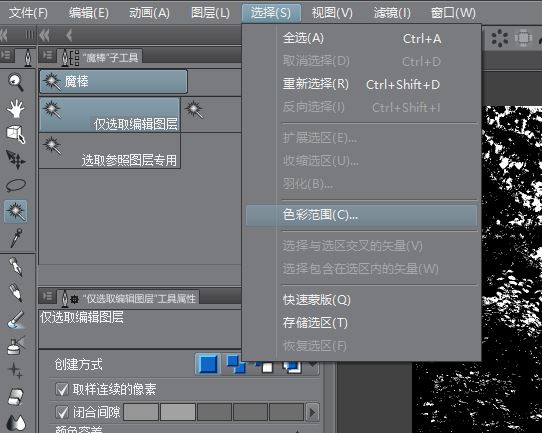The image size is (542, 433).
Task: Select the Zoom magnifier tool
Action: click(16, 82)
